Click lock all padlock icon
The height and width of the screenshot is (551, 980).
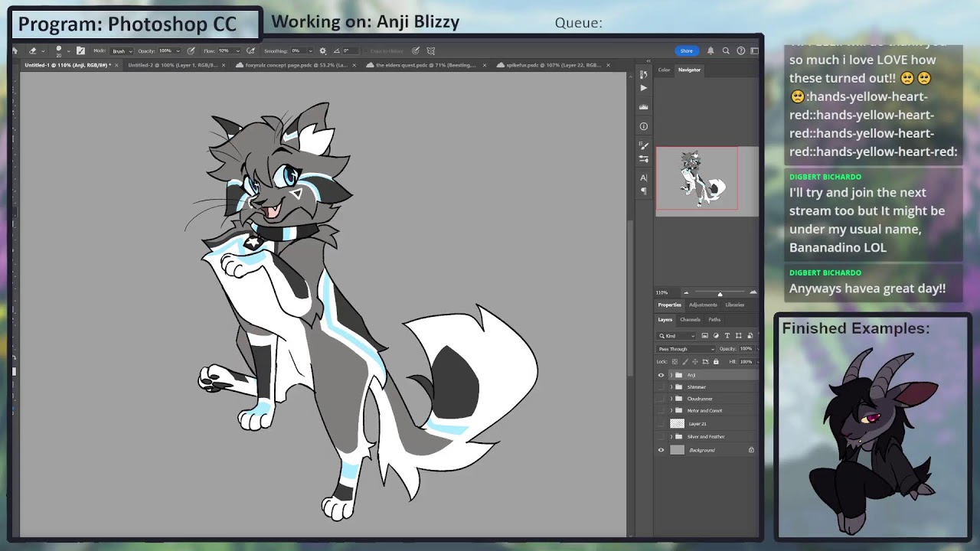[716, 362]
